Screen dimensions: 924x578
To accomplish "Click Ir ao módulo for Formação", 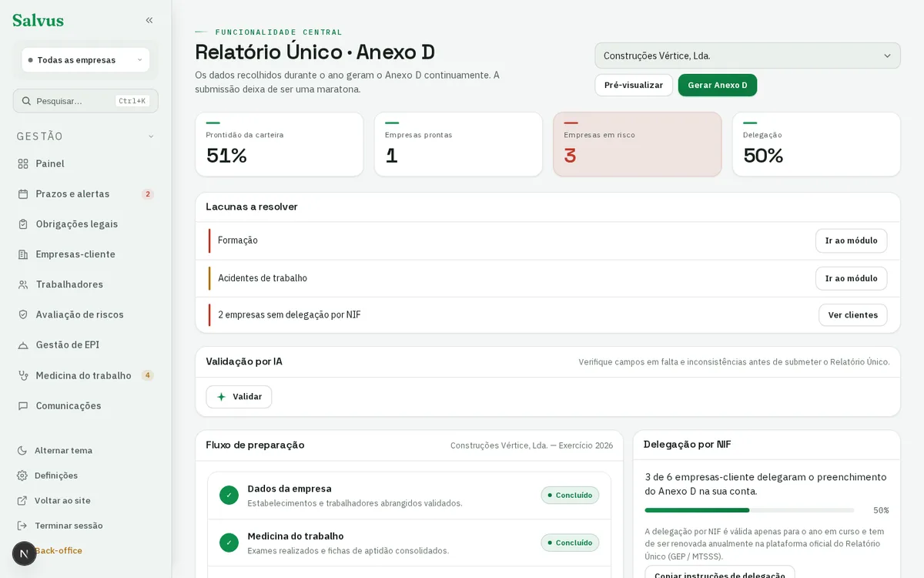I will click(x=851, y=240).
